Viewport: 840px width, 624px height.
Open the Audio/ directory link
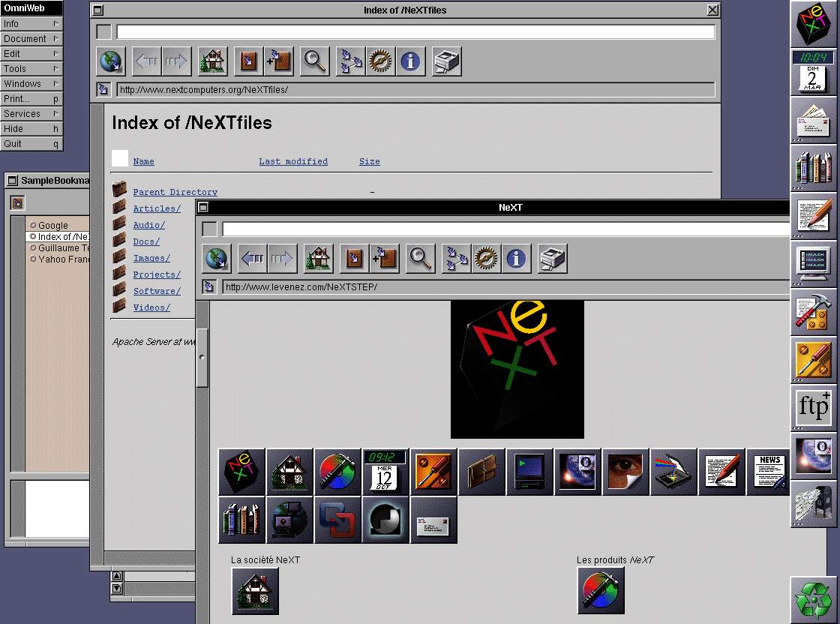click(x=149, y=225)
